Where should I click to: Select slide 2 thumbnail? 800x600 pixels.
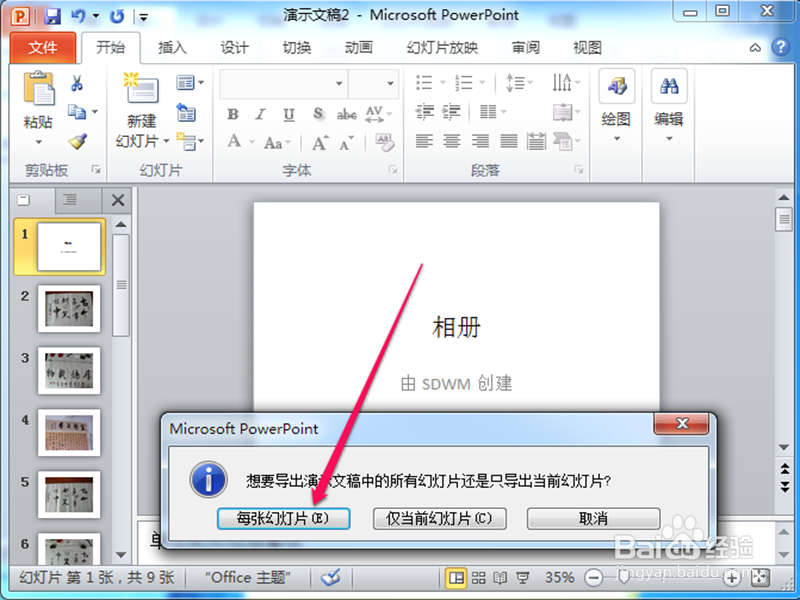click(x=69, y=309)
